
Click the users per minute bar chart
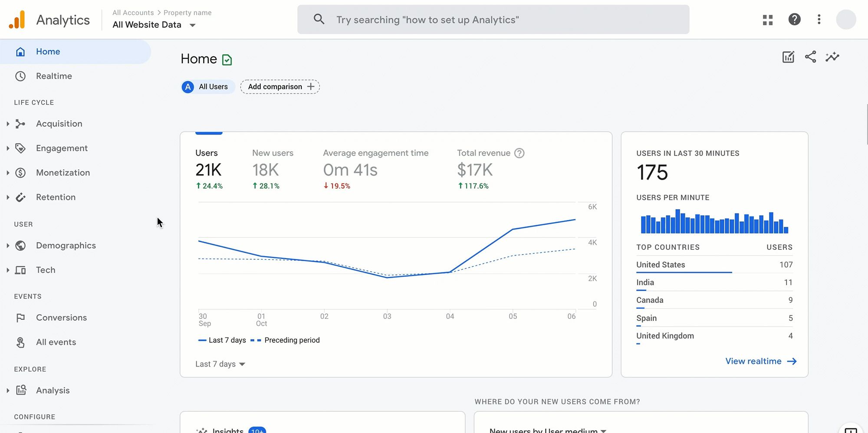coord(714,222)
